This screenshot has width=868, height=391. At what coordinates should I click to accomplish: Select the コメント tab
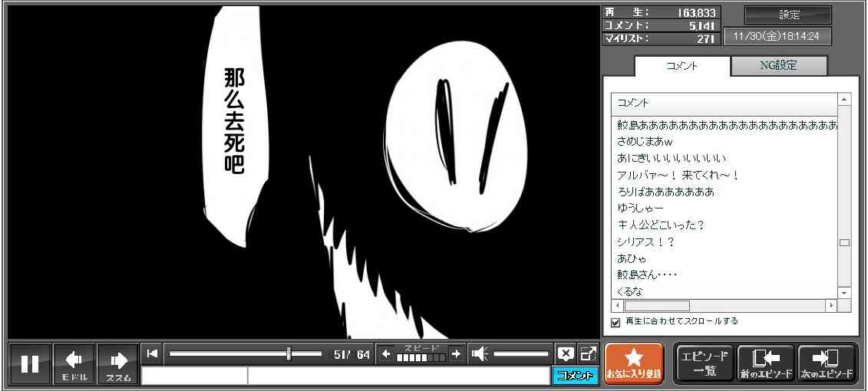click(x=682, y=67)
